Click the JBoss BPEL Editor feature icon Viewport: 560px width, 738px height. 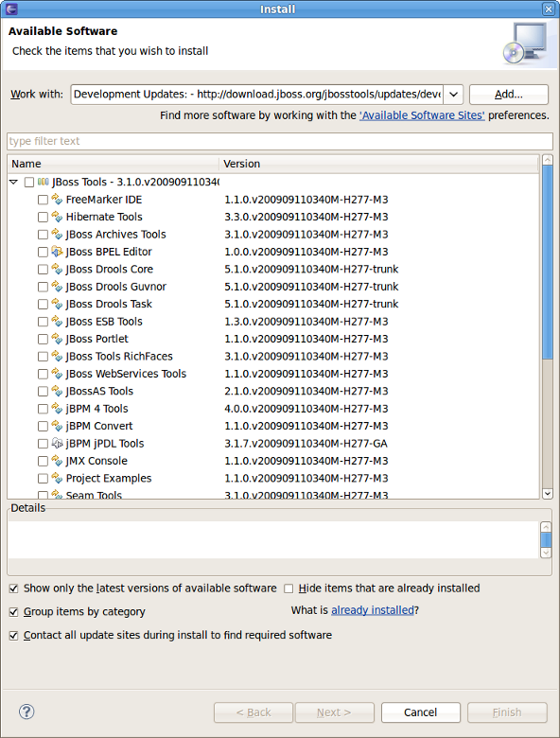[x=57, y=252]
